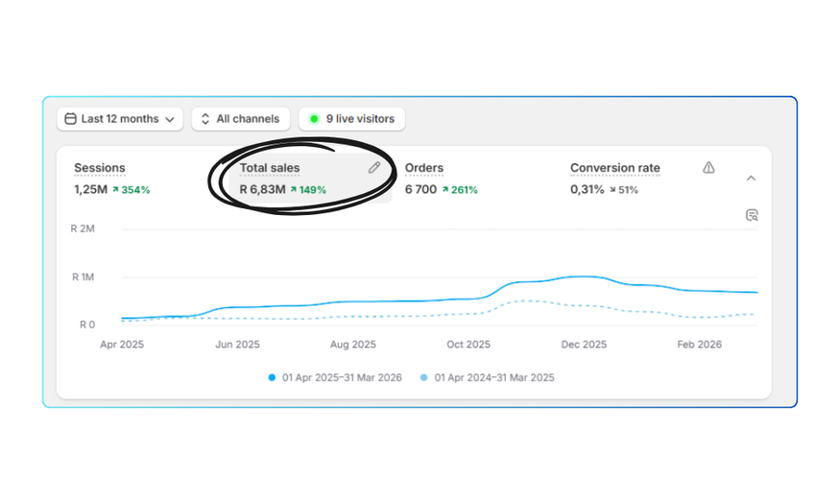Screen dimensions: 840x504
Task: Open the report view icon above the chart
Action: (752, 215)
